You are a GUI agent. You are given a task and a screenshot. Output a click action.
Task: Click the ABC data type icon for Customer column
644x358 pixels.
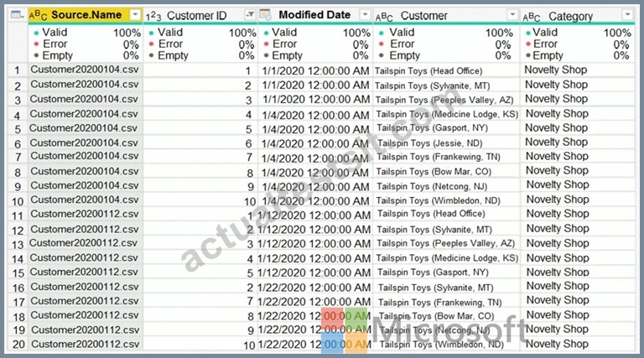click(x=384, y=17)
